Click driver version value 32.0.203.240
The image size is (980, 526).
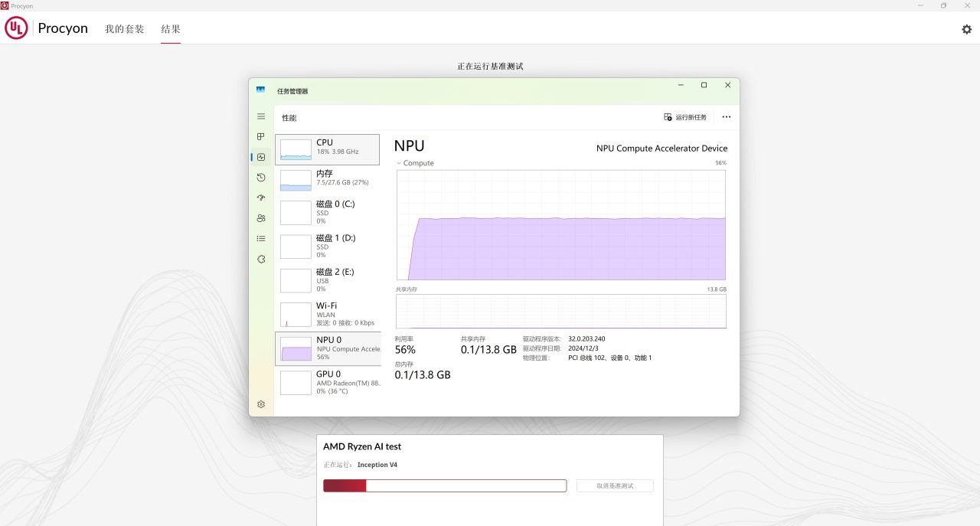[x=586, y=338]
